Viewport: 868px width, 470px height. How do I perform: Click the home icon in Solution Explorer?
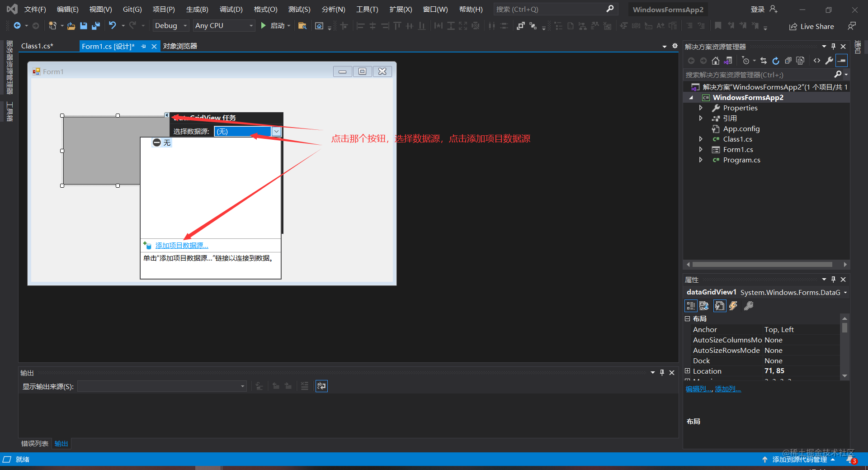click(x=715, y=61)
